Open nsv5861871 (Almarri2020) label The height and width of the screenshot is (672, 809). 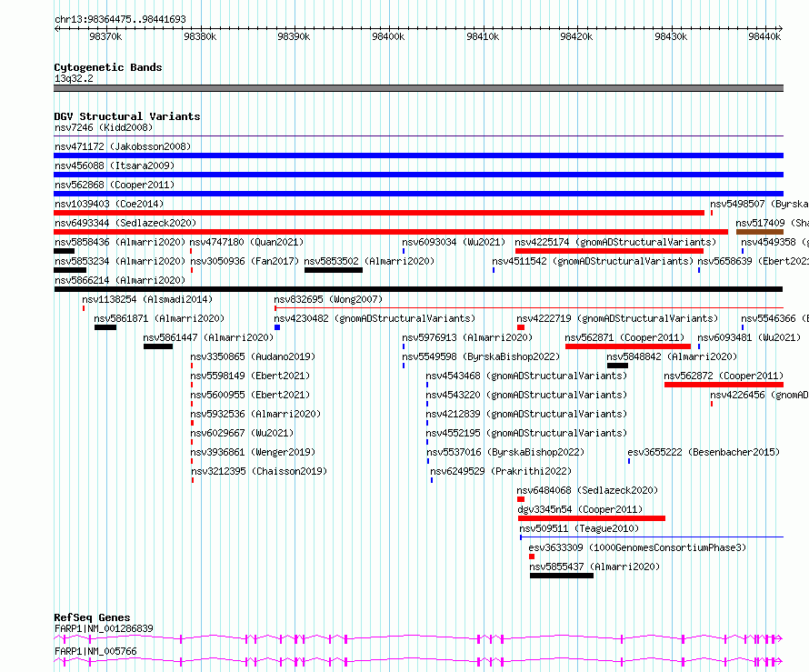click(159, 318)
